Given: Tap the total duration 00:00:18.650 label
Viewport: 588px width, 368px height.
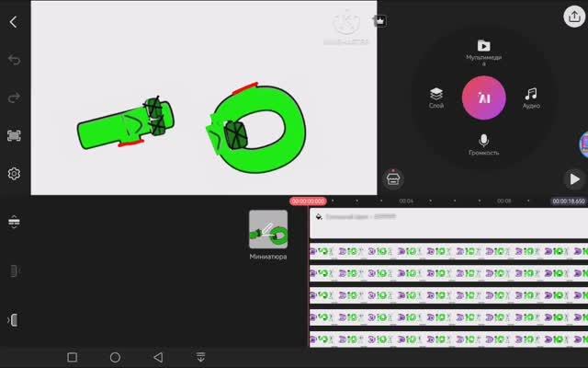Looking at the screenshot, I should coord(569,201).
